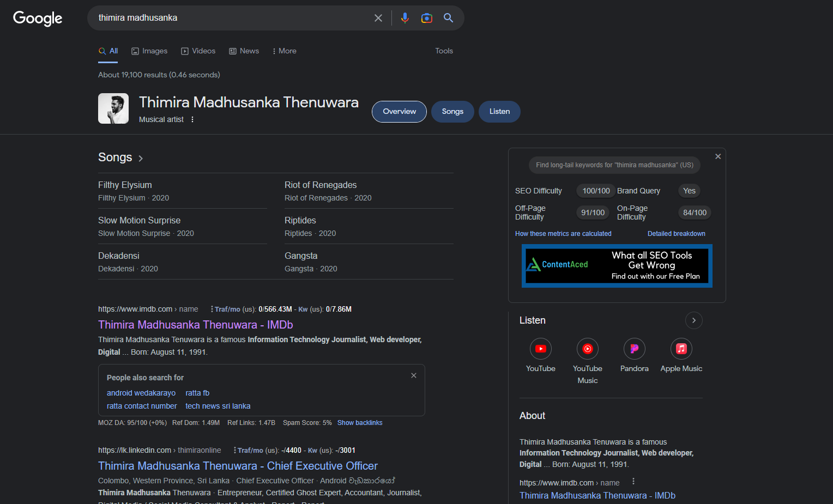Screen dimensions: 833x504
Task: Switch to the News tab
Action: click(x=244, y=51)
